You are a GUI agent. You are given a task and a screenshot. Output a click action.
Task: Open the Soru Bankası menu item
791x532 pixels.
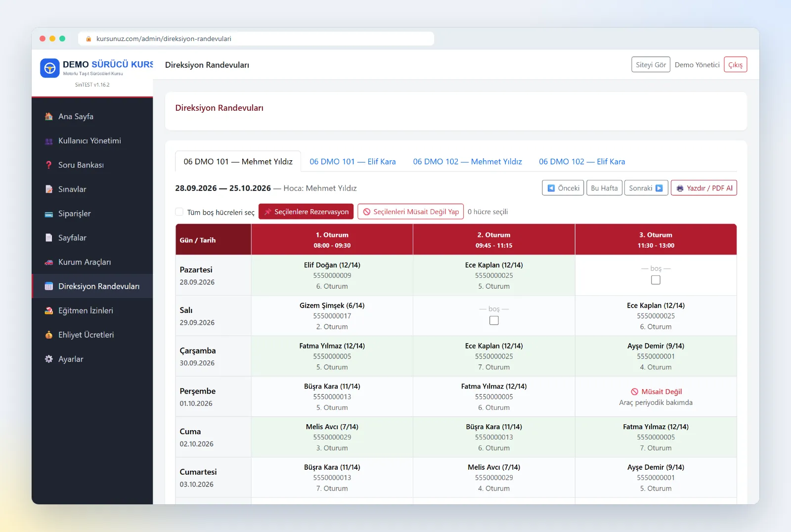[92, 165]
